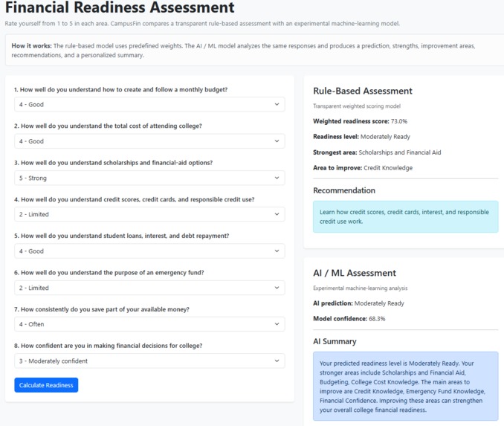Click the Rule-Based Assessment heading
Viewport: 504px width, 426px height.
(x=363, y=91)
